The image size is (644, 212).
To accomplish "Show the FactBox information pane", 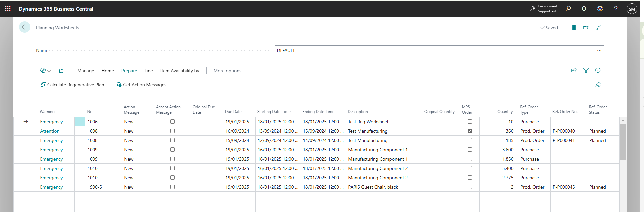I will tap(598, 70).
